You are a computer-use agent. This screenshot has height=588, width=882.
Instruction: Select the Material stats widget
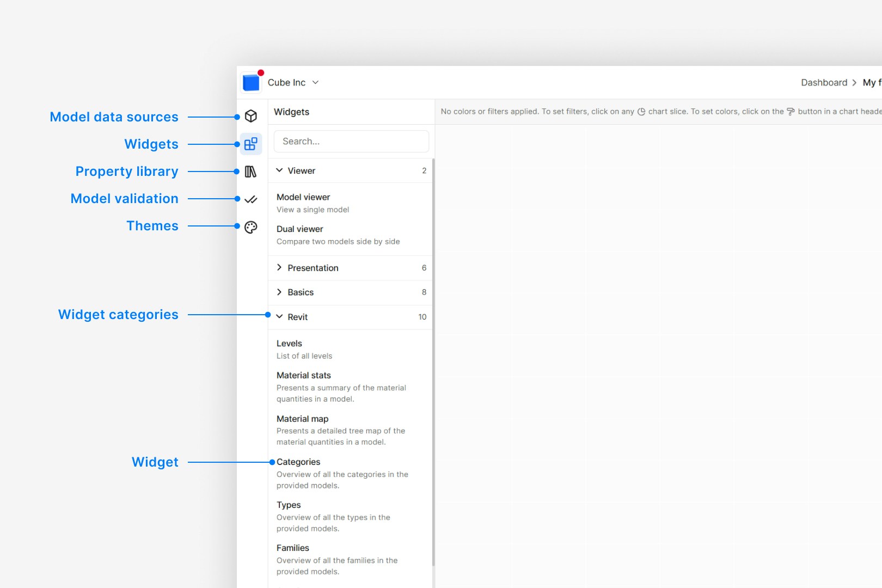point(351,387)
